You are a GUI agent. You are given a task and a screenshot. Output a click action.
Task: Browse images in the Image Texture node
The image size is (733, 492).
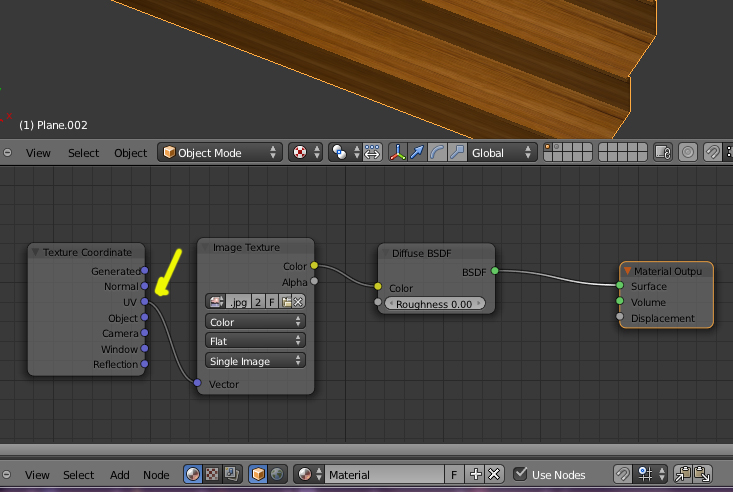point(216,302)
